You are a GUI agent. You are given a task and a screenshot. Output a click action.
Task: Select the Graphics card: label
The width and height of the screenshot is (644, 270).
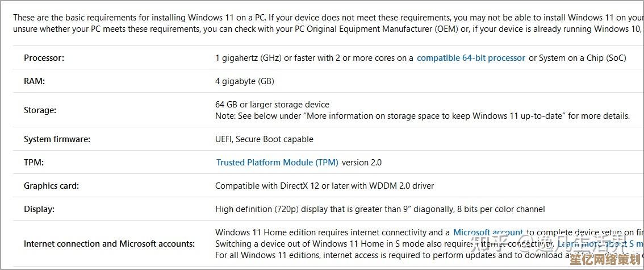[x=51, y=186]
